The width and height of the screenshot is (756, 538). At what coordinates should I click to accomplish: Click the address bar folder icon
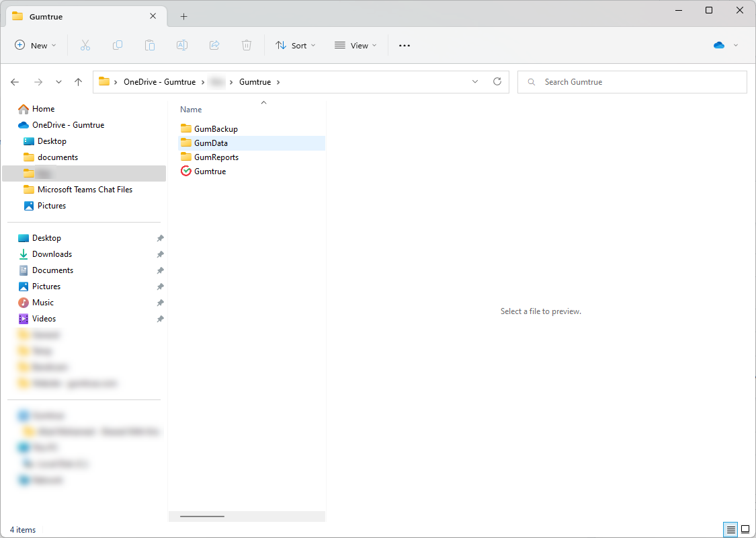tap(104, 81)
